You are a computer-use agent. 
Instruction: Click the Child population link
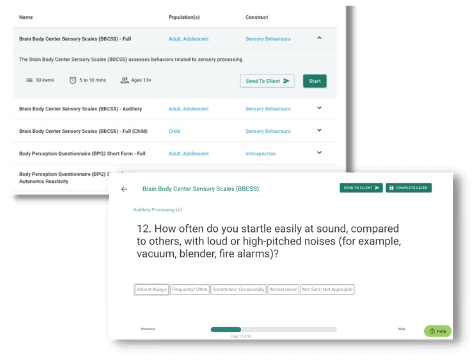tap(174, 131)
